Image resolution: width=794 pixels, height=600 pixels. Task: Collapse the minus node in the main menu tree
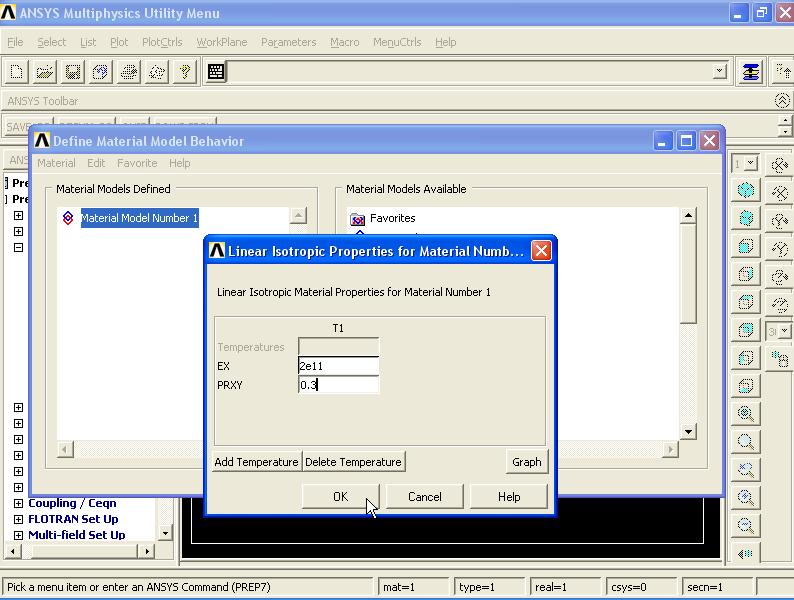[18, 248]
